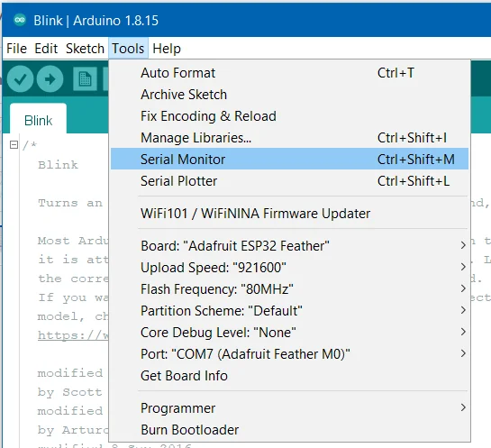The height and width of the screenshot is (448, 491).
Task: Expand the Board Adafruit ESP32 Feather submenu
Action: tap(290, 246)
